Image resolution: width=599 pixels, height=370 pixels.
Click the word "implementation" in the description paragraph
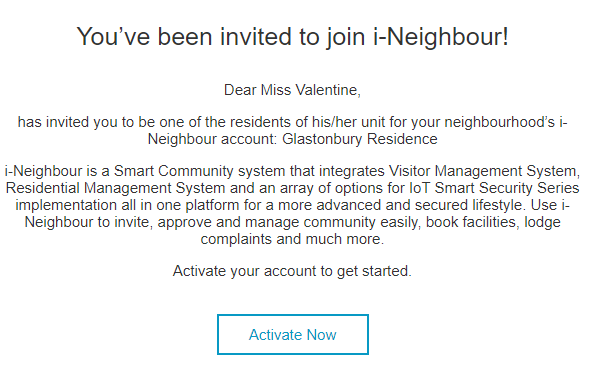pos(66,205)
